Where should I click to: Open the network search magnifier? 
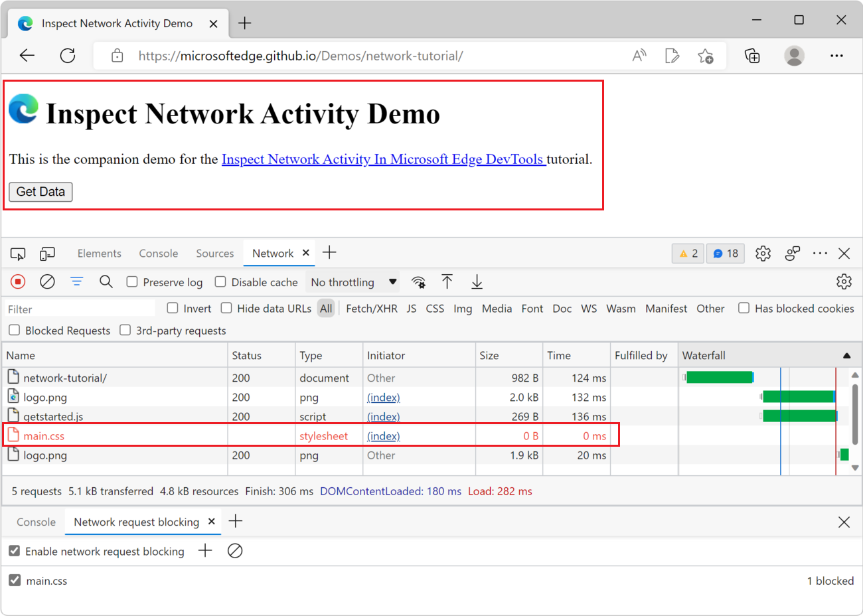pyautogui.click(x=106, y=282)
